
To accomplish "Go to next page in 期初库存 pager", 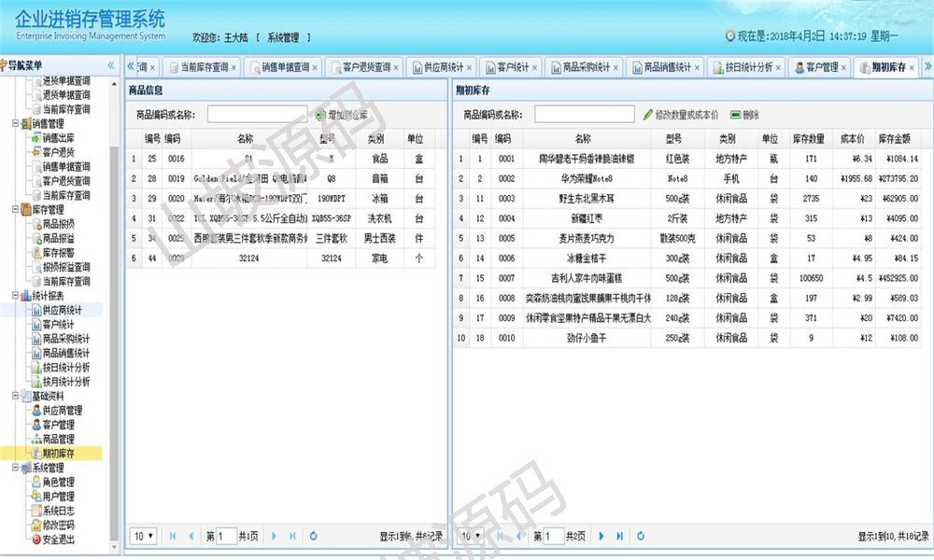I will click(600, 537).
